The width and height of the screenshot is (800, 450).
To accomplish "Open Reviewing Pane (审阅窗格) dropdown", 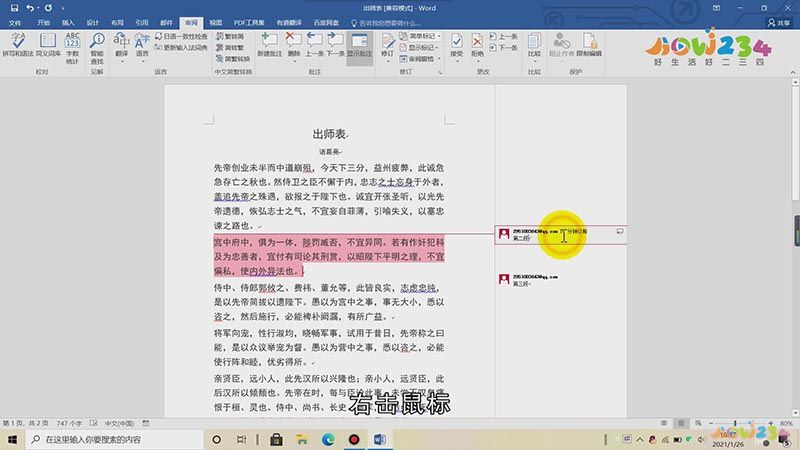I will pos(420,59).
